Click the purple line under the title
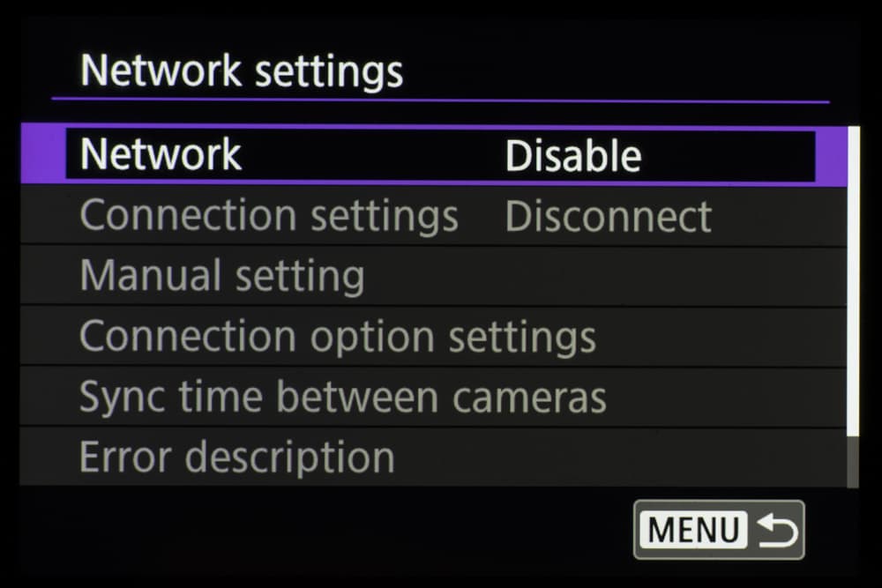This screenshot has height=588, width=882. [441, 100]
